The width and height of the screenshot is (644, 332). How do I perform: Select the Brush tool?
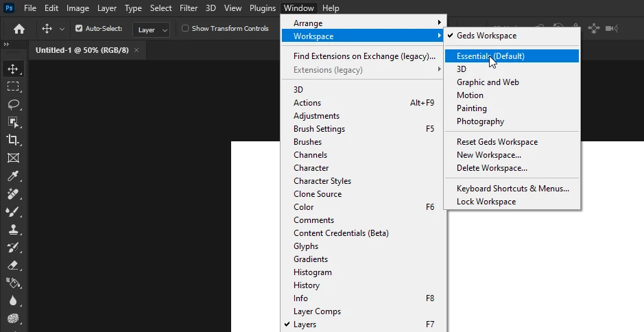[x=13, y=211]
